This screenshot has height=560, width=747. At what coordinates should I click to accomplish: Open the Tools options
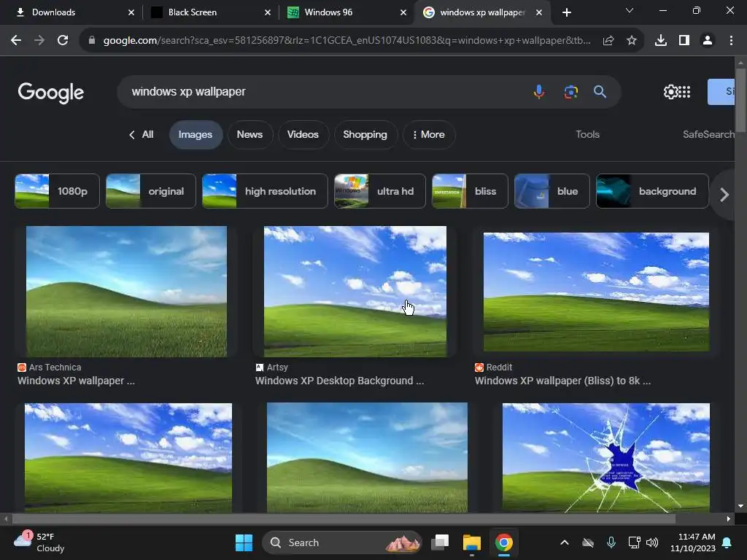(x=587, y=134)
